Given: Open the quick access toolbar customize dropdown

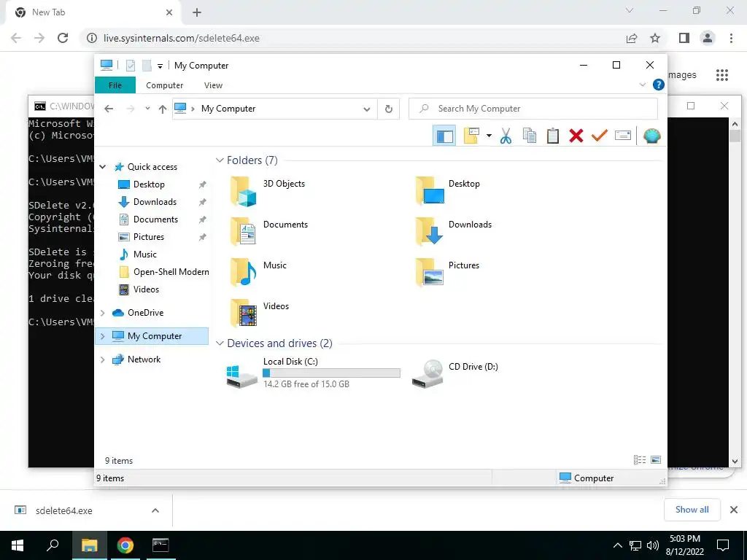Looking at the screenshot, I should (160, 66).
